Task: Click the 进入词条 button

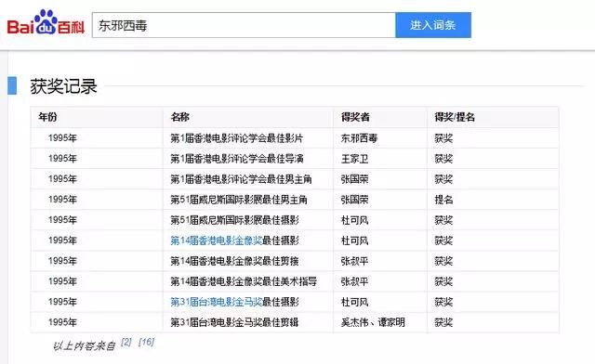Action: (x=433, y=25)
